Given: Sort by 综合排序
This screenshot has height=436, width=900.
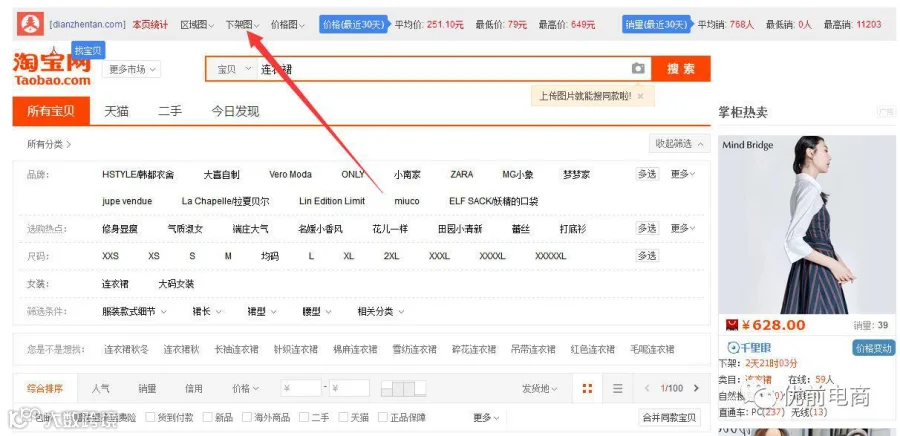Looking at the screenshot, I should click(45, 388).
